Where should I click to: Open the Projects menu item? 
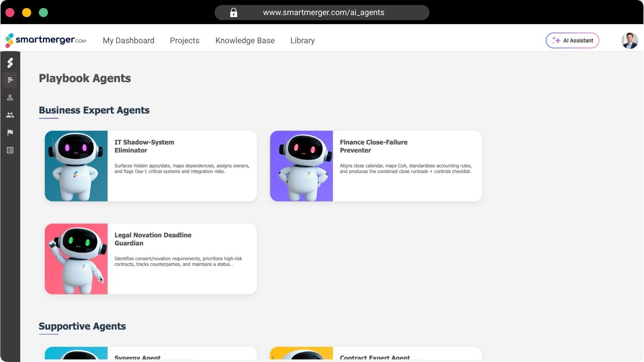(184, 41)
